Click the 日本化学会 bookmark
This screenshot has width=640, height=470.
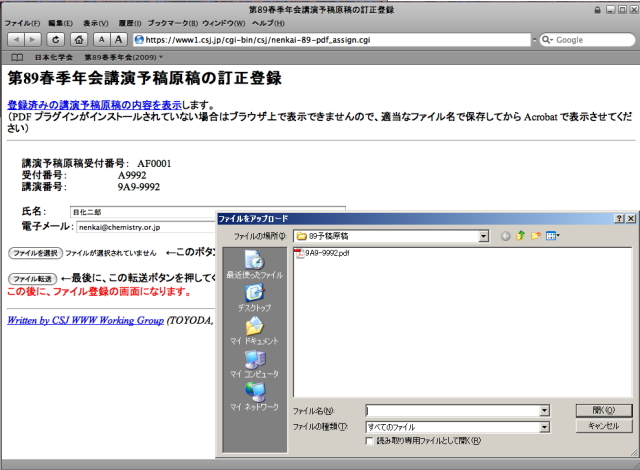click(53, 57)
